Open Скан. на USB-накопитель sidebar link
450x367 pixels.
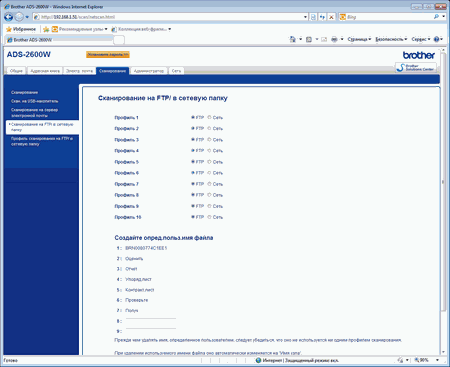[35, 101]
